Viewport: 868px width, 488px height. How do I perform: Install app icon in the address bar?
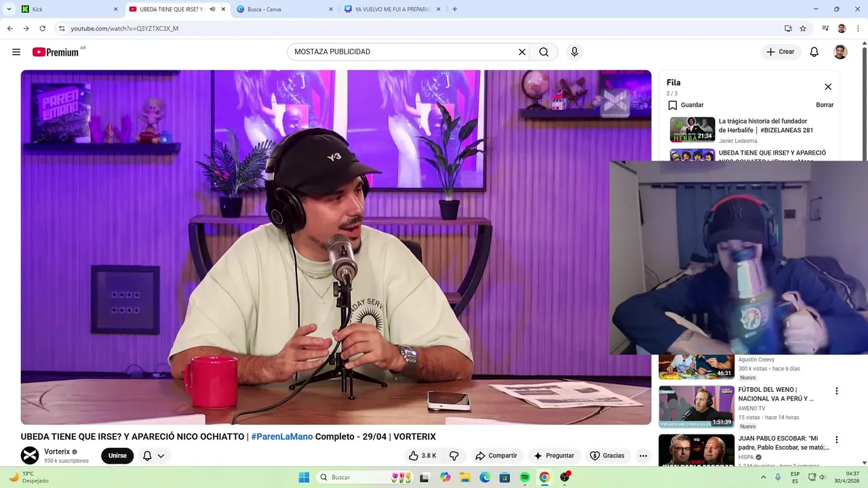click(788, 28)
